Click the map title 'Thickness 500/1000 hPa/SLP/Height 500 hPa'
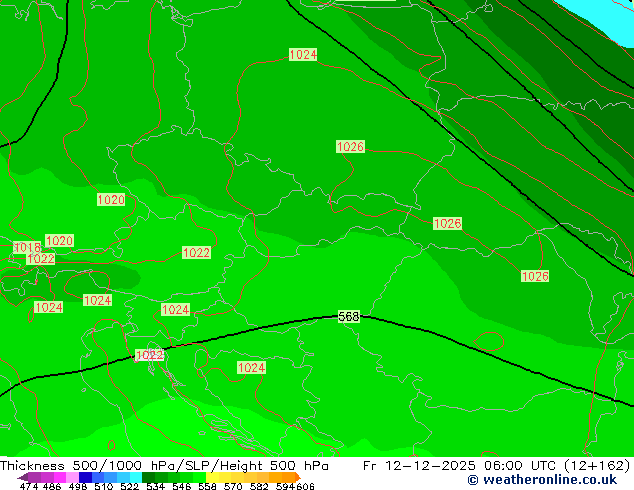 (x=164, y=465)
